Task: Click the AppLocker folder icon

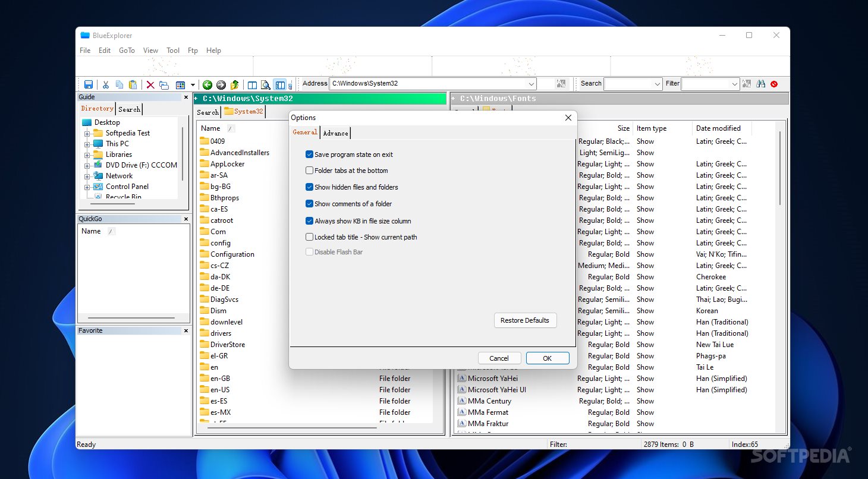Action: 204,164
